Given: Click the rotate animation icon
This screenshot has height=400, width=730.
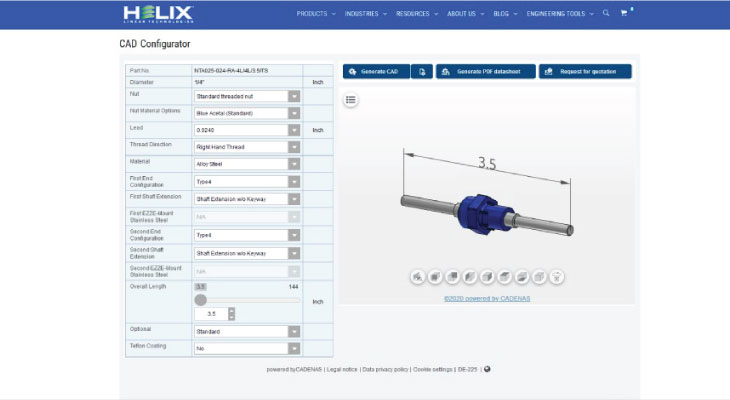Looking at the screenshot, I should pos(557,277).
